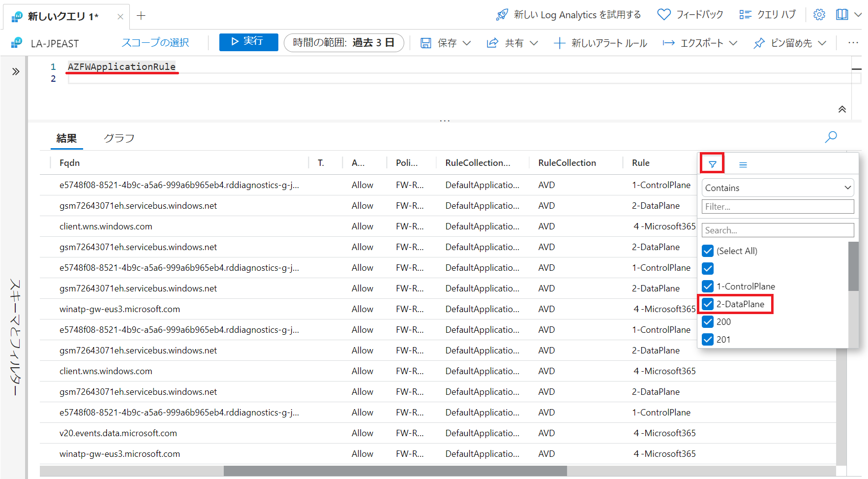Close the 新しいクエリ 1 tab
This screenshot has width=868, height=479.
(120, 17)
